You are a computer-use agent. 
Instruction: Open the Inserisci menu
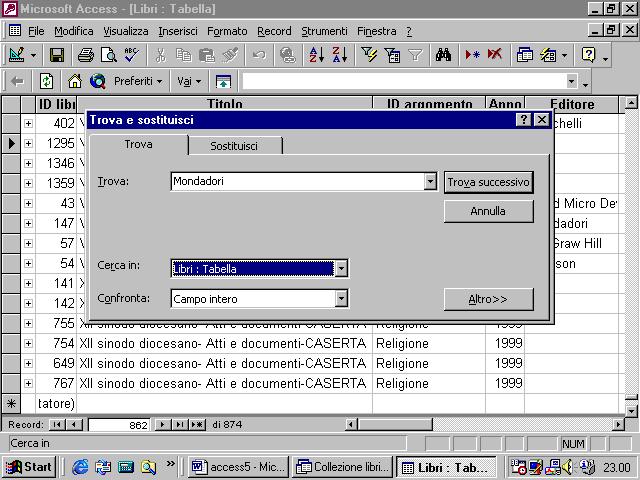(x=178, y=31)
